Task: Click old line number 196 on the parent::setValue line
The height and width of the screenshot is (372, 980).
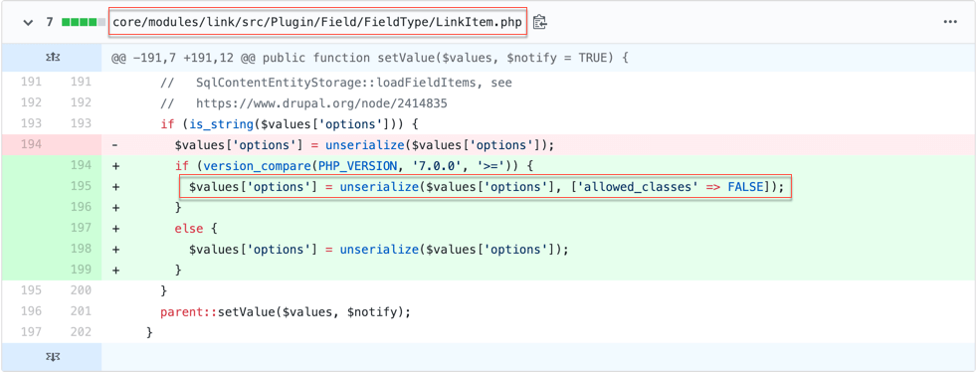Action: pyautogui.click(x=30, y=311)
